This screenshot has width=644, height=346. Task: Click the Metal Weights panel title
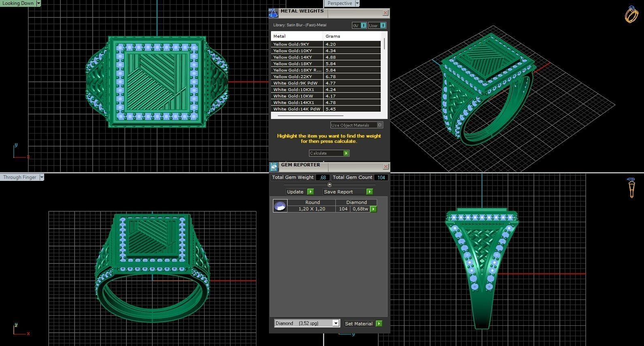[x=302, y=11]
